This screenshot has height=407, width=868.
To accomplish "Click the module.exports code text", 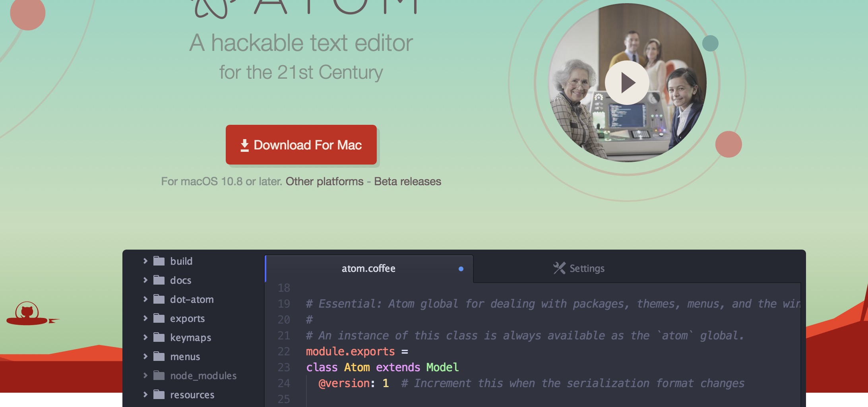I will click(x=350, y=352).
